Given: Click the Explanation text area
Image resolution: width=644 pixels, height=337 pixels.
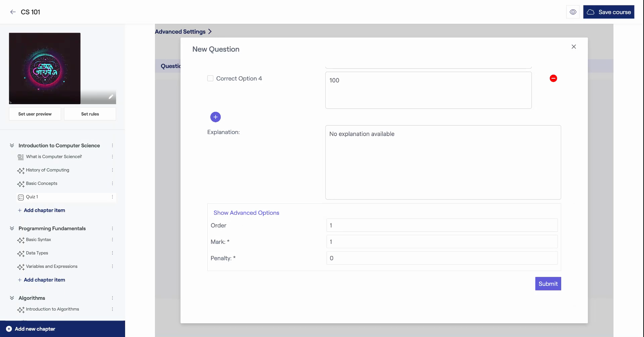Looking at the screenshot, I should pyautogui.click(x=443, y=162).
